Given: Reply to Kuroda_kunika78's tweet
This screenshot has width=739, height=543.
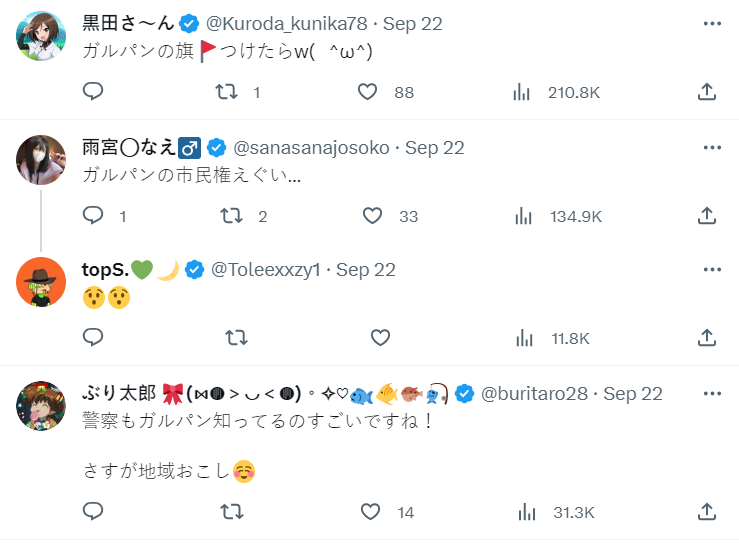Looking at the screenshot, I should click(x=93, y=92).
